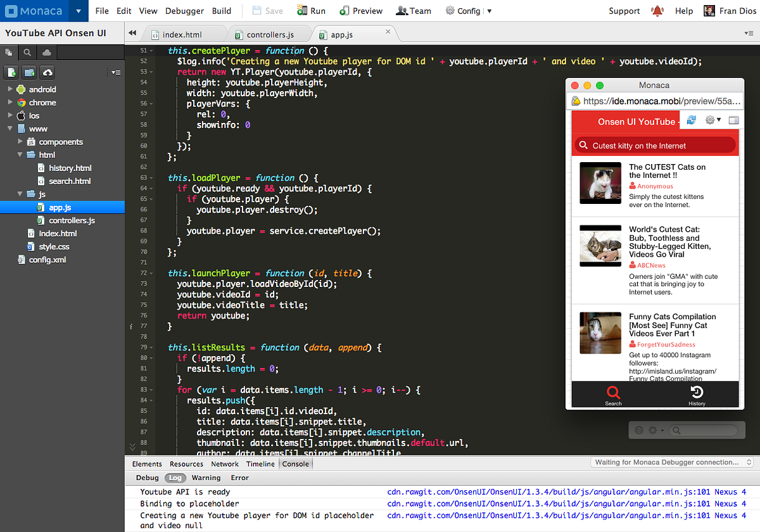
Task: Open the File menu
Action: (102, 11)
